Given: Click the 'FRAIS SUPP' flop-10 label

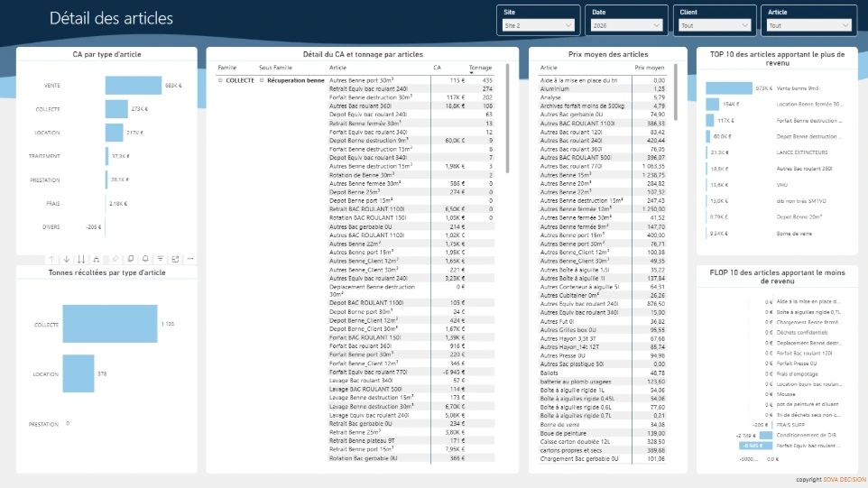Looking at the screenshot, I should pos(790,425).
